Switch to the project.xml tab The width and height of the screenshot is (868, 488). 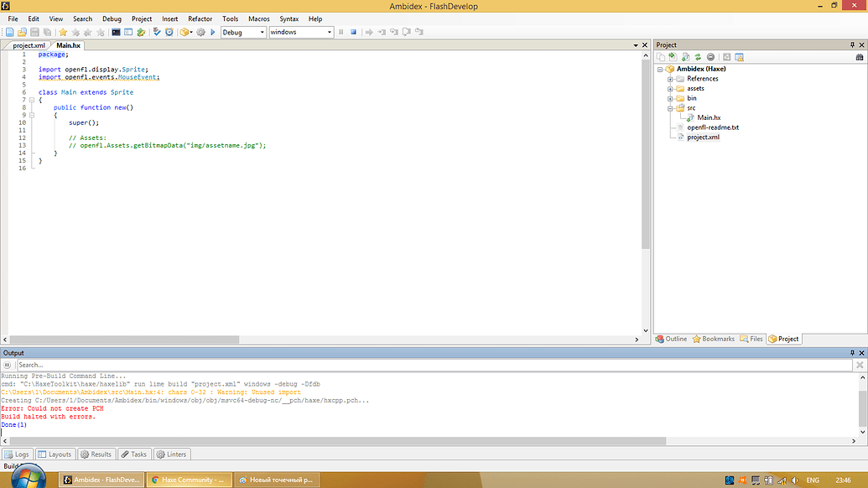click(x=27, y=45)
